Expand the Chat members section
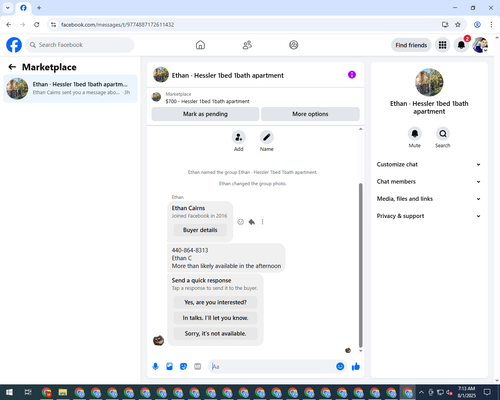This screenshot has width=500, height=400. tap(429, 182)
